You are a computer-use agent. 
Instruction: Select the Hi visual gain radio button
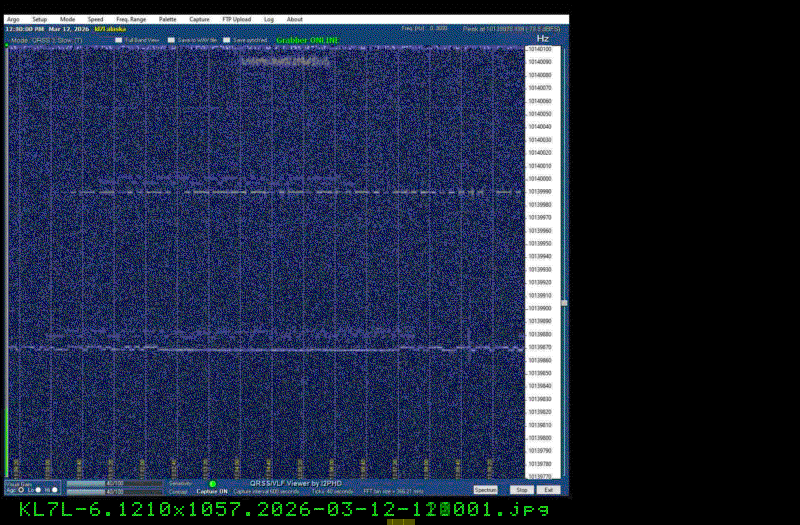click(x=56, y=490)
